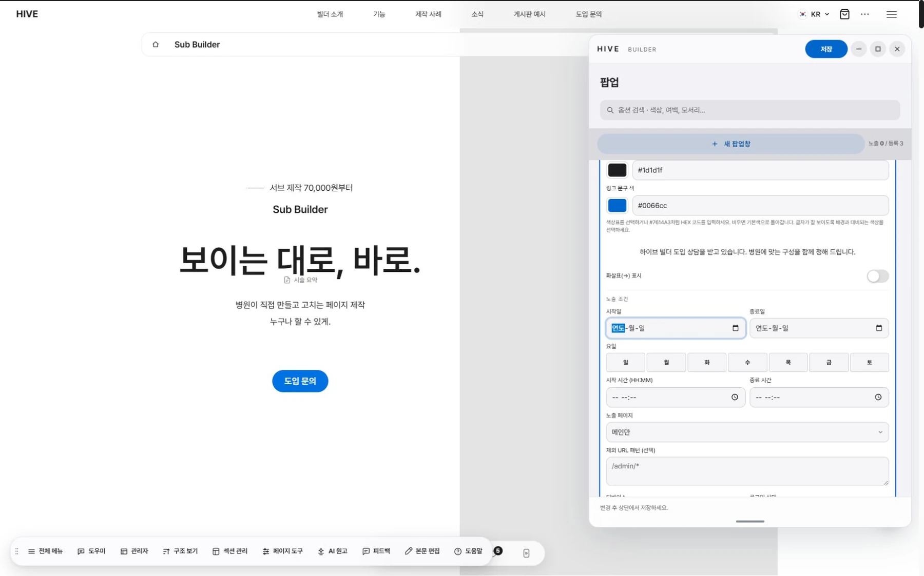Open the shopping bag icon in header
The height and width of the screenshot is (576, 924).
tap(844, 14)
